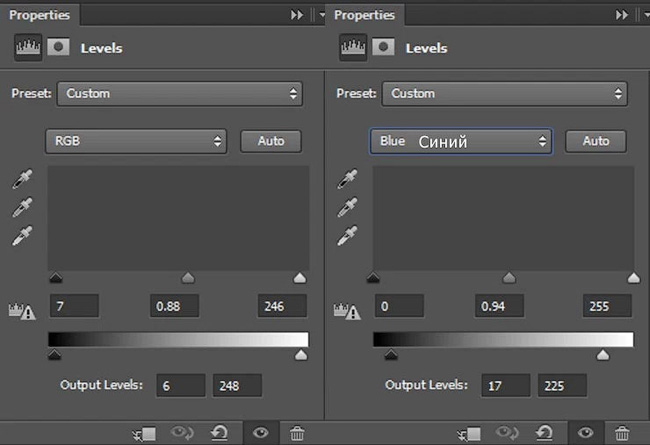This screenshot has width=650, height=445.
Task: Open left Properties panel flyout menu
Action: (x=321, y=15)
